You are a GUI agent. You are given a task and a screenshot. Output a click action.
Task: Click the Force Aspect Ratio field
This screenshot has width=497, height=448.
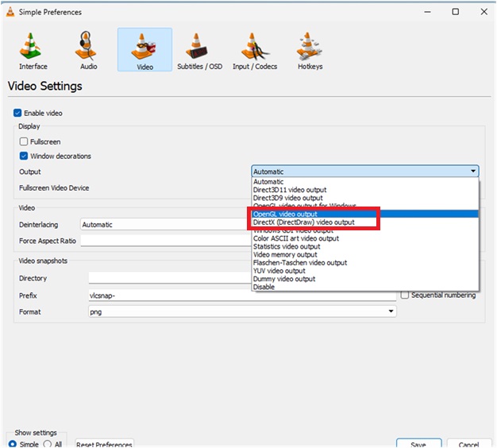(166, 241)
